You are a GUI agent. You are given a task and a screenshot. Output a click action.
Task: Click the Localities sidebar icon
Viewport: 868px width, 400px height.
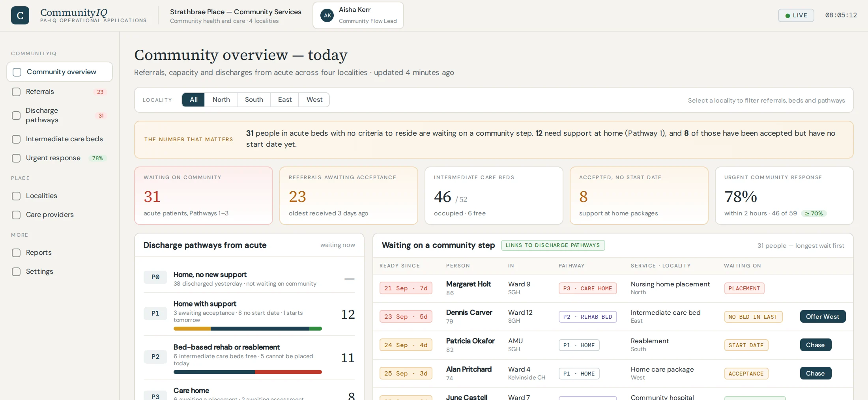coord(16,196)
